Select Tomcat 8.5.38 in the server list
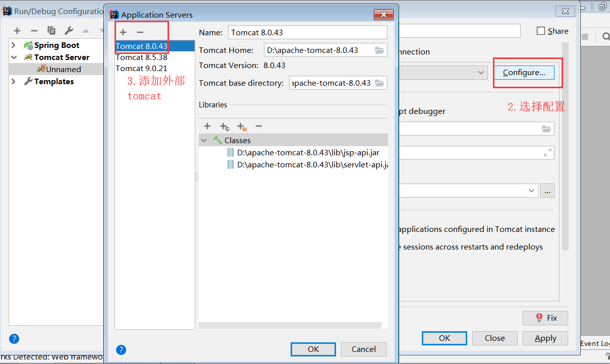 (155, 57)
